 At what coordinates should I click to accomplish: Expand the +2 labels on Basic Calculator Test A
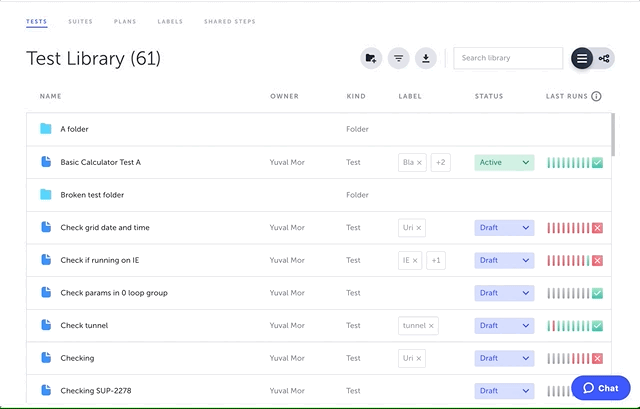click(x=440, y=162)
